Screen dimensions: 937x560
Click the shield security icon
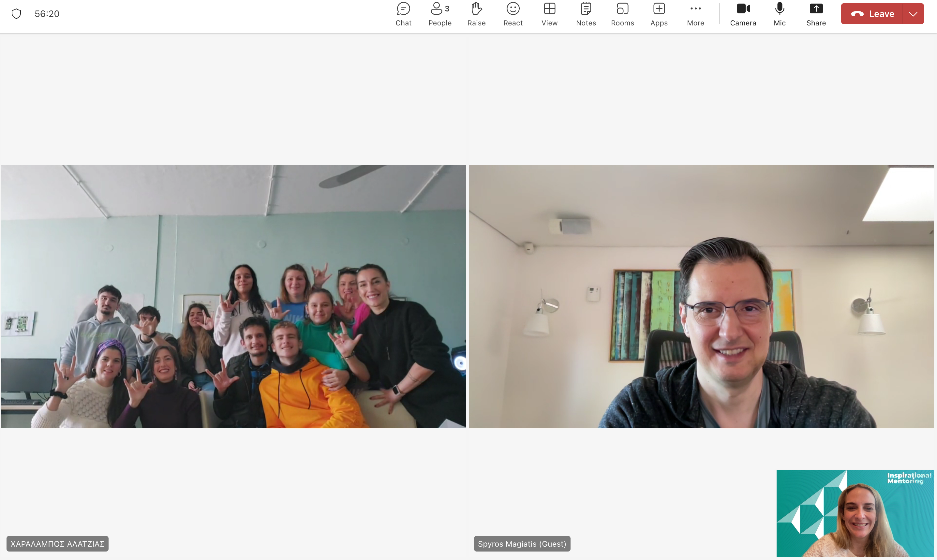point(16,14)
